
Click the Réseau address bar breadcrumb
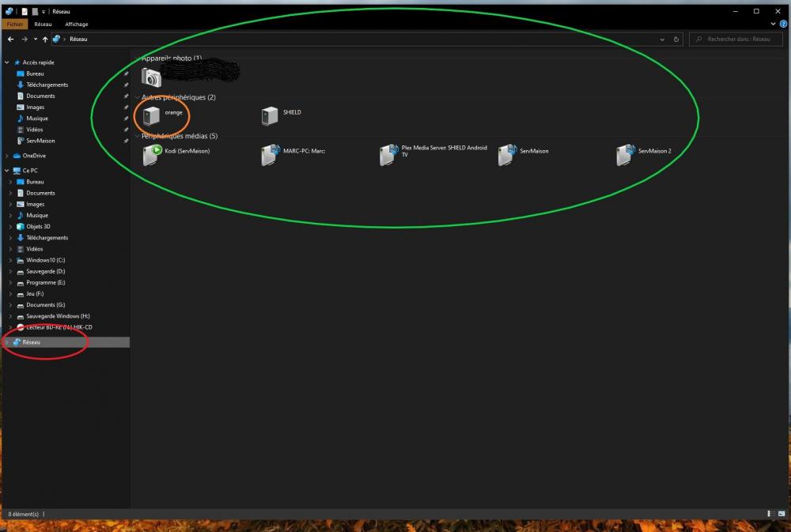[78, 39]
